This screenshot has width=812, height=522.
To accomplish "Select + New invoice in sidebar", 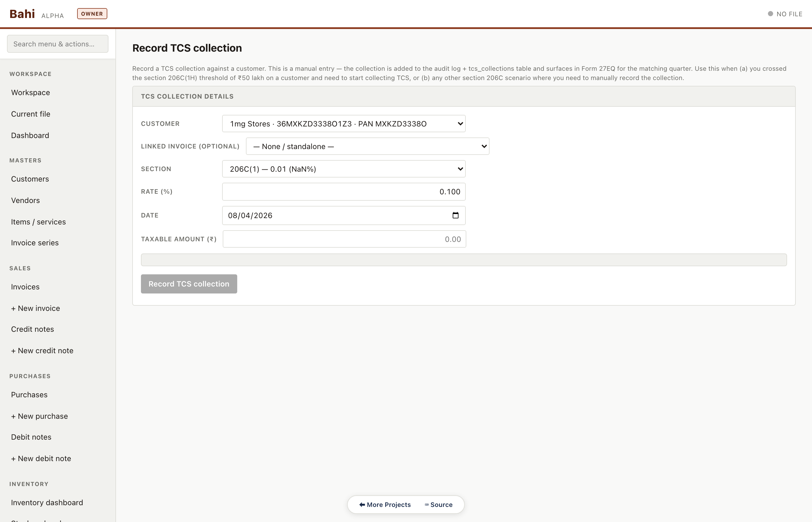I will pyautogui.click(x=35, y=308).
